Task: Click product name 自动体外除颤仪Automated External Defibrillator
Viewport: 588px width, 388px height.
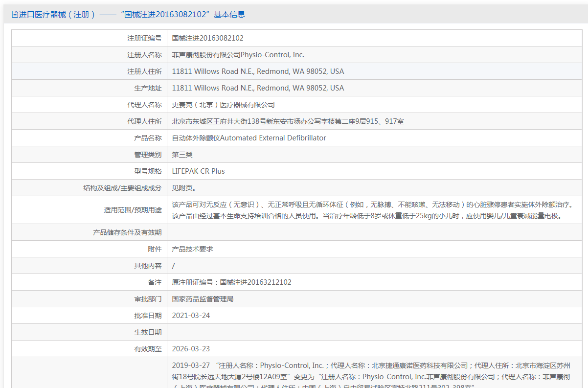Action: pos(249,138)
